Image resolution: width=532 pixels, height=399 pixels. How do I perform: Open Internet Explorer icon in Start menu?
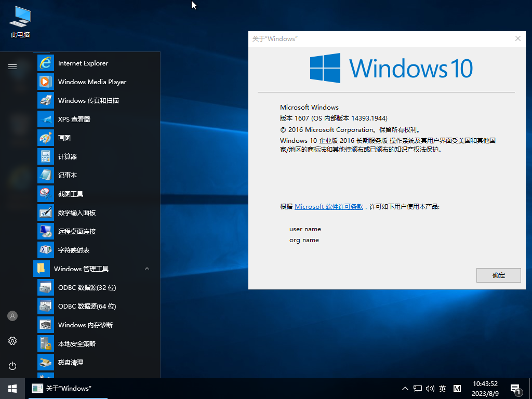[x=46, y=63]
